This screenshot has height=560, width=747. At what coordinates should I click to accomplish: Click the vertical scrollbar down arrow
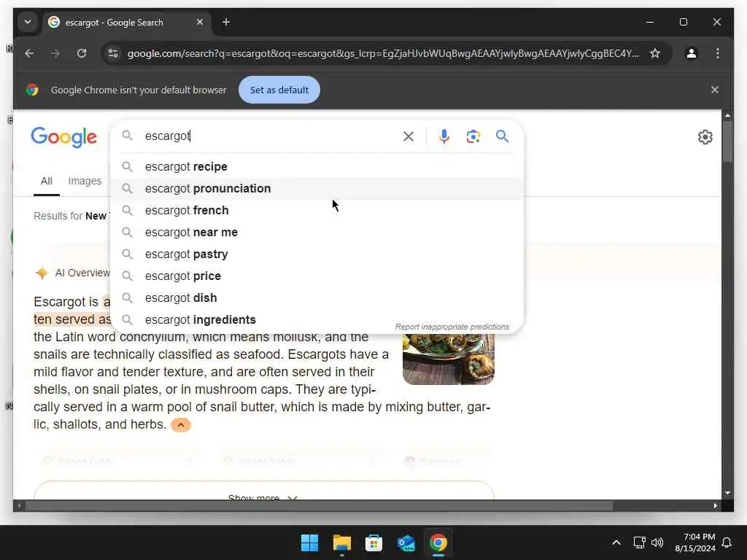click(x=727, y=493)
